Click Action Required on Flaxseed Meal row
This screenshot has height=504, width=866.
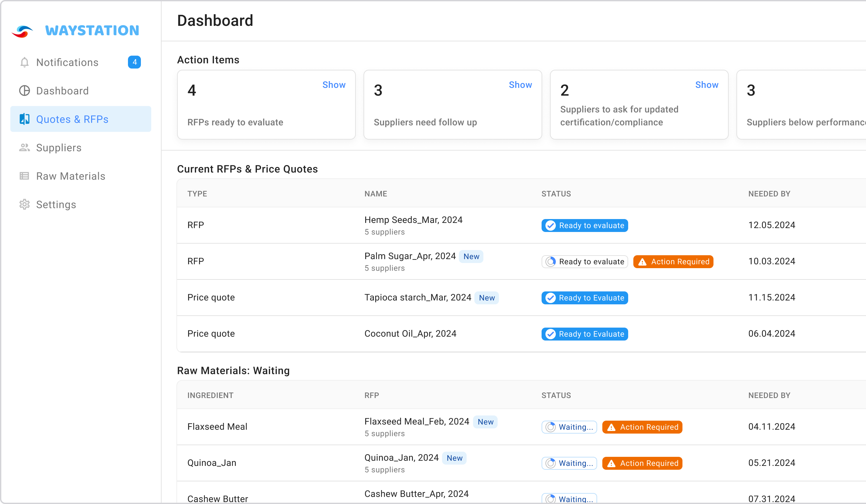642,427
